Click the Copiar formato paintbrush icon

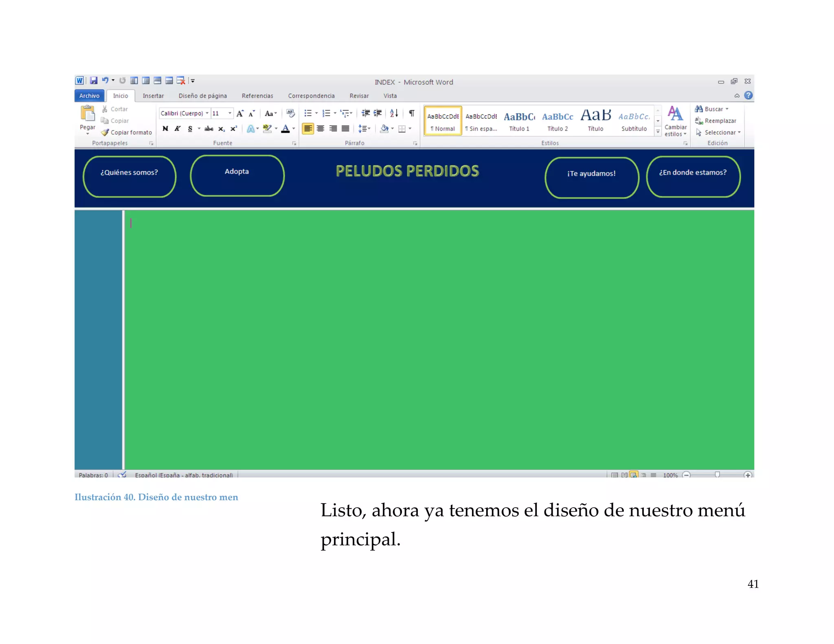pos(105,132)
